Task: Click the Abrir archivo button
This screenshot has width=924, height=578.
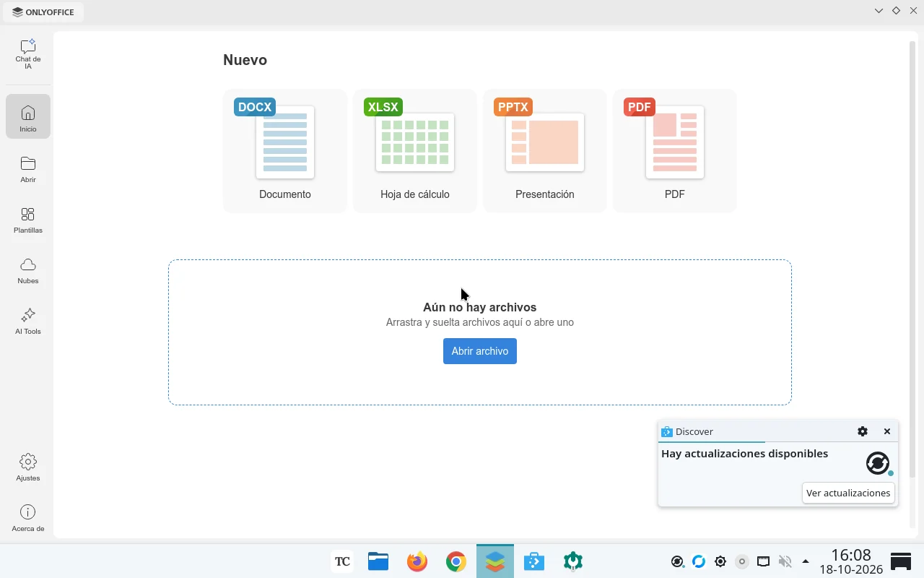Action: tap(480, 351)
